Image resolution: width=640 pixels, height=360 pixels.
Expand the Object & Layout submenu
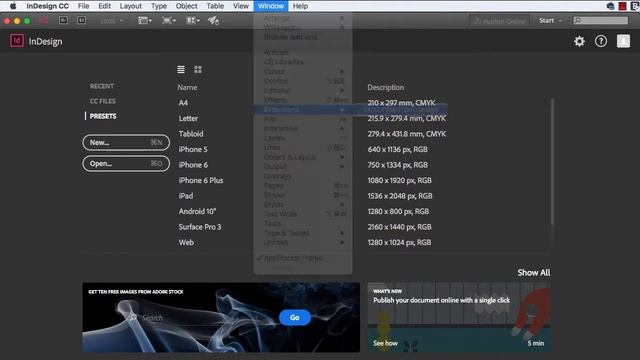[x=302, y=157]
